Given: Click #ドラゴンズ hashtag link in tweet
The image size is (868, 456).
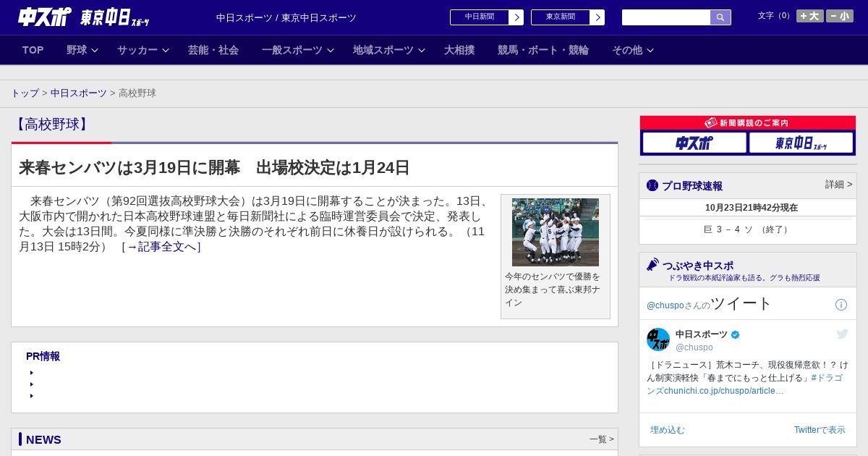Looking at the screenshot, I should pos(827,378).
